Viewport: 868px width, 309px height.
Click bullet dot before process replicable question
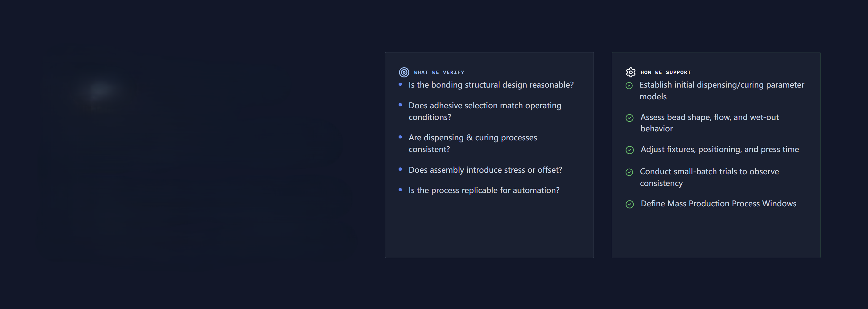[x=400, y=190]
